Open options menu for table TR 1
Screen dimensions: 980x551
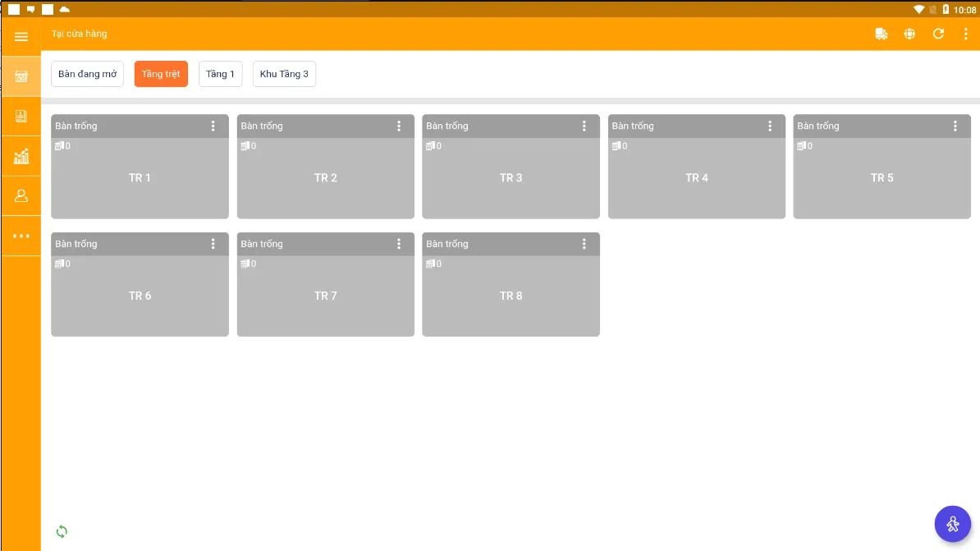213,126
